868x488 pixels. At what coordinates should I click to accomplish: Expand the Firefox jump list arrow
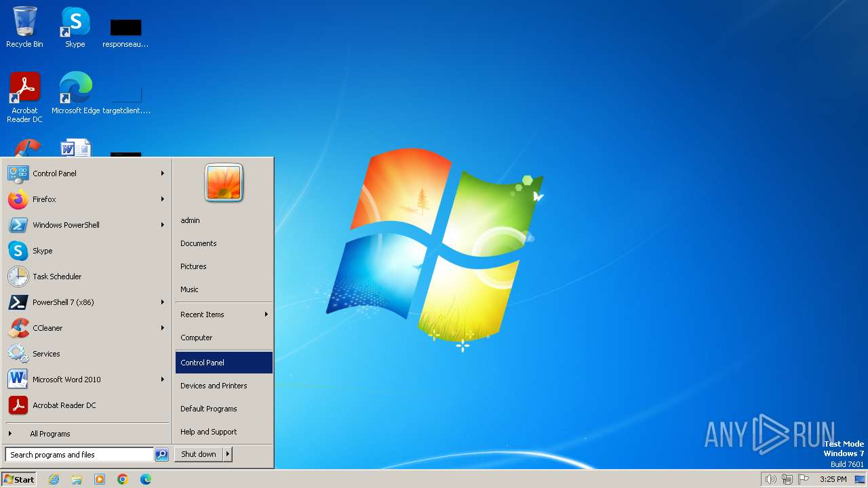click(x=163, y=199)
